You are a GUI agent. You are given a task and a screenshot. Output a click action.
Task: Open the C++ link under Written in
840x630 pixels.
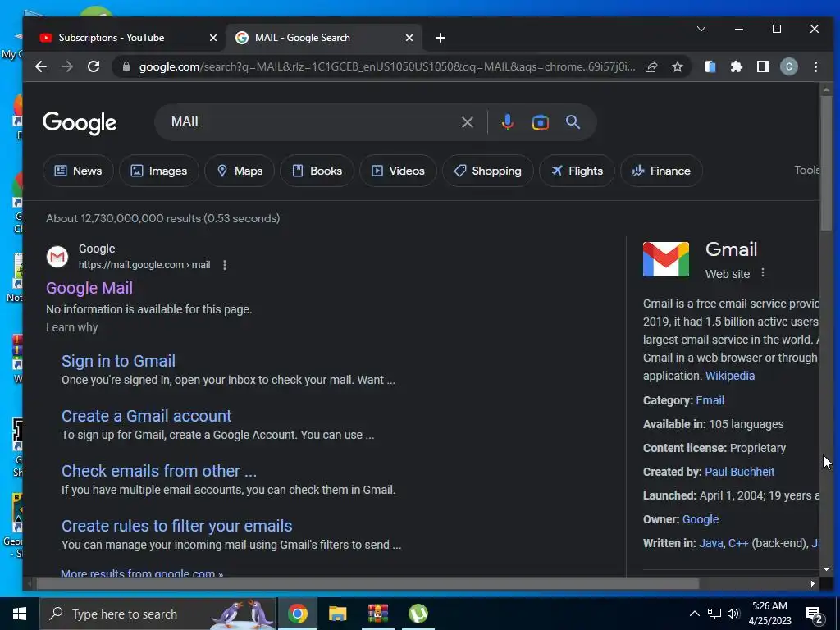click(x=738, y=543)
